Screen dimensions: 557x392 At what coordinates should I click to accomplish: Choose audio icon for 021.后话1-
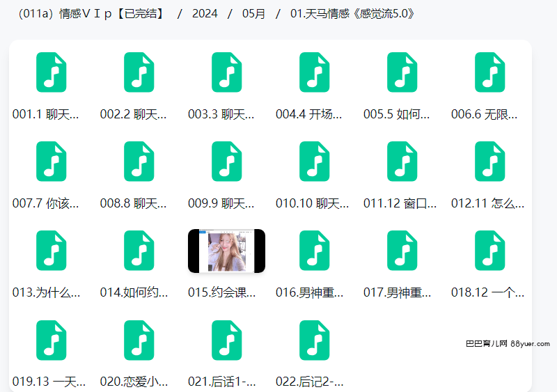(227, 340)
